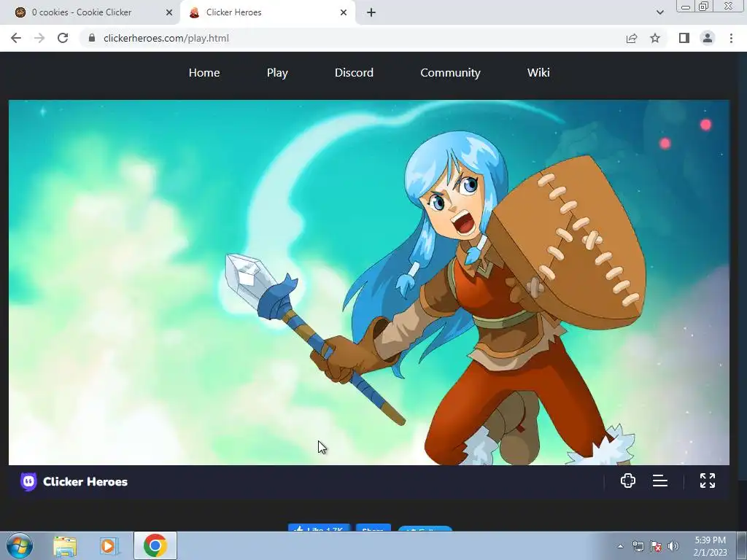
Task: Close the Clicker Heroes tab
Action: pyautogui.click(x=344, y=13)
